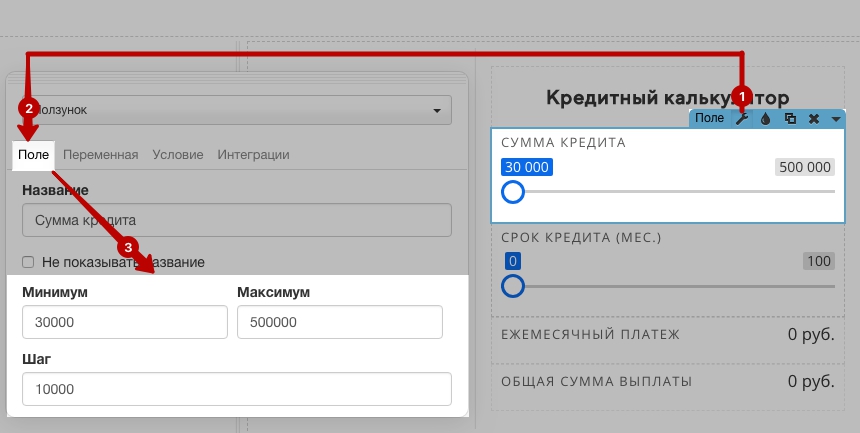The image size is (860, 433).
Task: Focus the Максимум input field
Action: 340,322
